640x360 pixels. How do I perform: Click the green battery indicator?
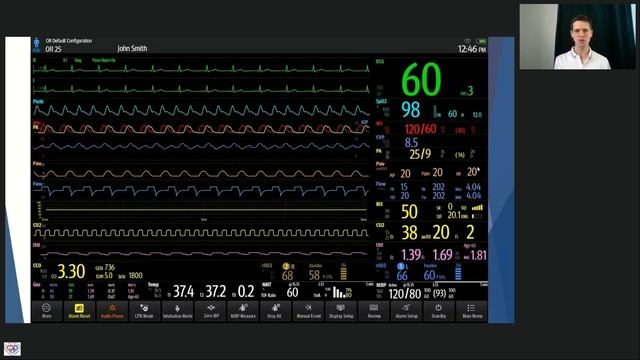(482, 41)
